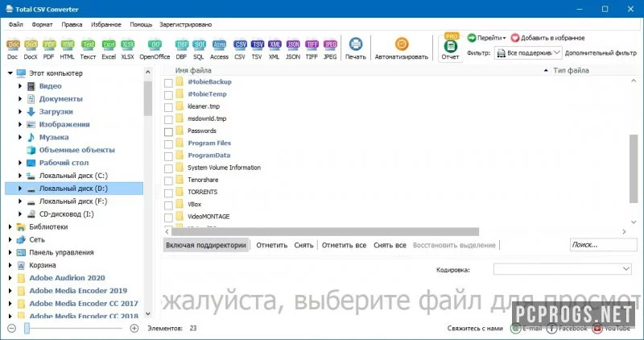
Task: Choose the TSV format icon
Action: pyautogui.click(x=257, y=49)
